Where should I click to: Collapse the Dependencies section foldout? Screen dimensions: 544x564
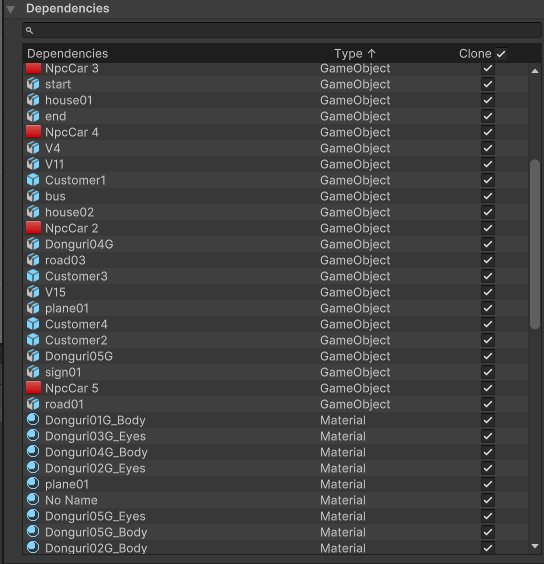point(10,10)
